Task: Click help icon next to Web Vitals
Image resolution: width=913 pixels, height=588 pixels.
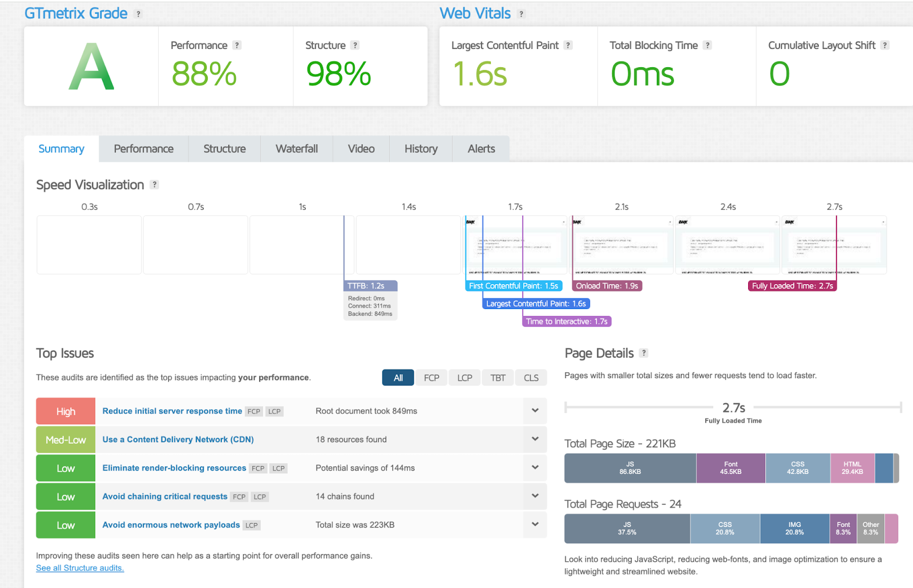Action: pos(521,14)
